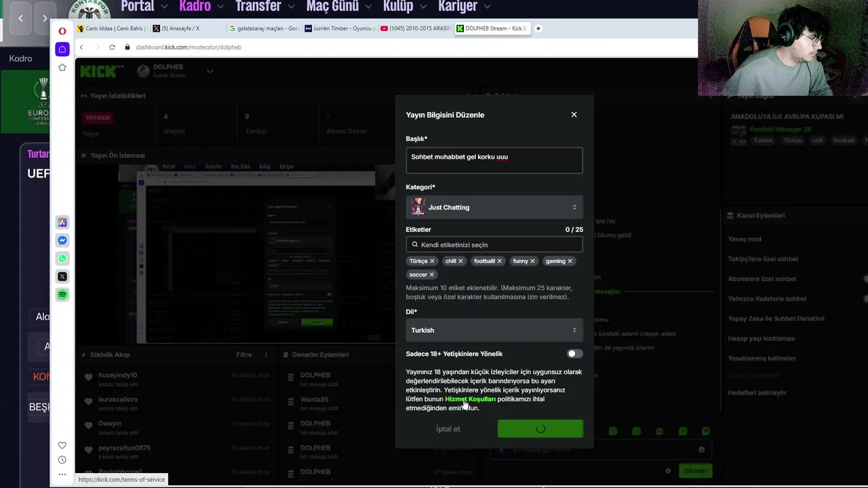
Task: Click Football Manager forward navigation arrow
Action: (x=45, y=18)
